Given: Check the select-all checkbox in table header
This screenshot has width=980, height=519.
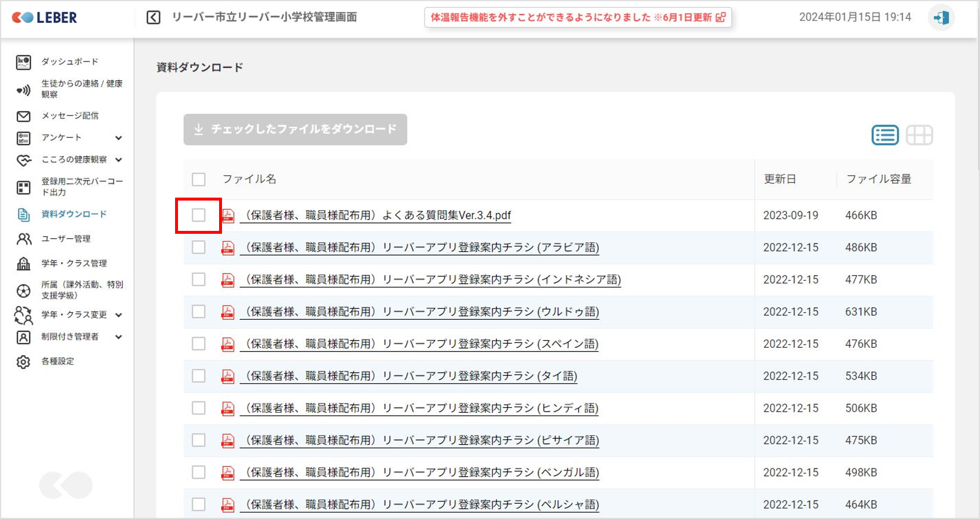Looking at the screenshot, I should pyautogui.click(x=199, y=180).
